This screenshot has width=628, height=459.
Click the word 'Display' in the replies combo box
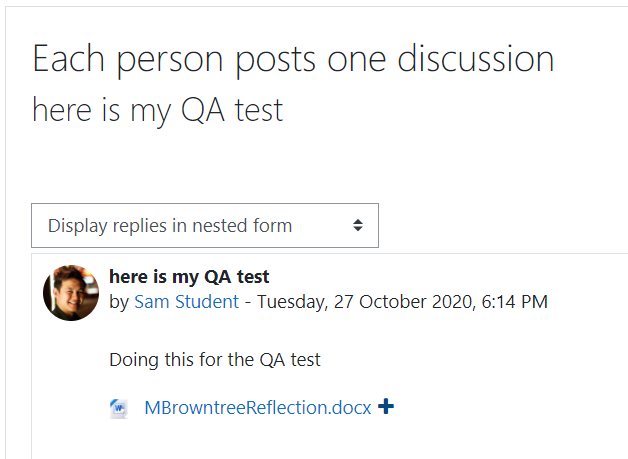[x=78, y=226]
